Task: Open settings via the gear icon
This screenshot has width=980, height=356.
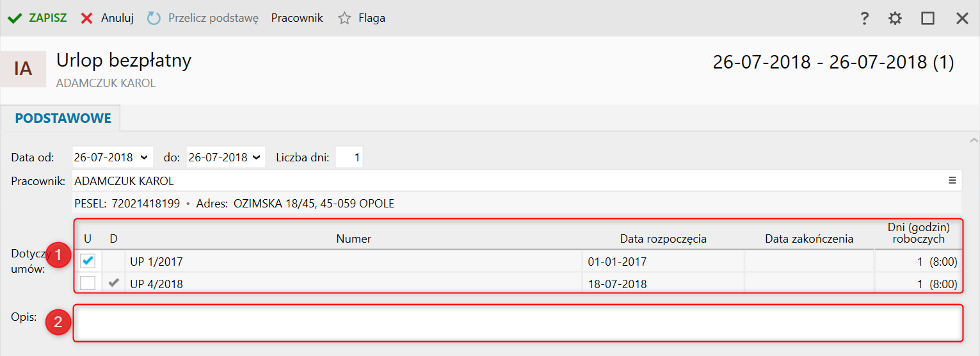Action: click(895, 19)
